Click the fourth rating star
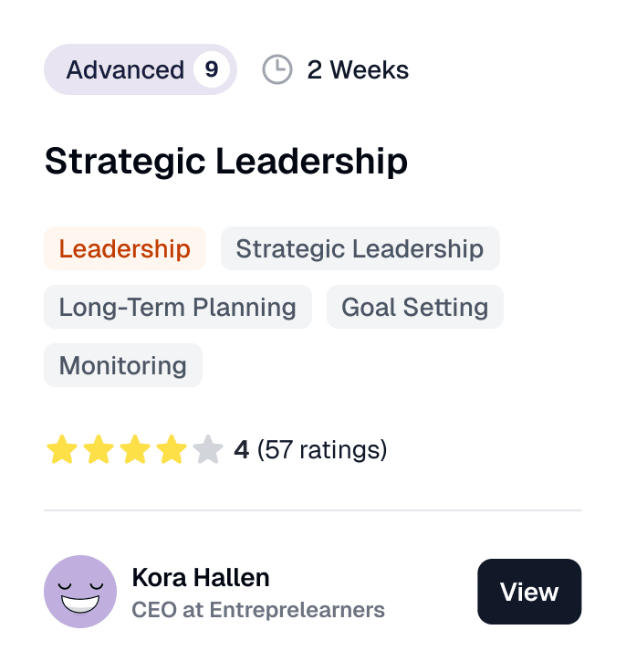Image resolution: width=626 pixels, height=672 pixels. [x=172, y=450]
